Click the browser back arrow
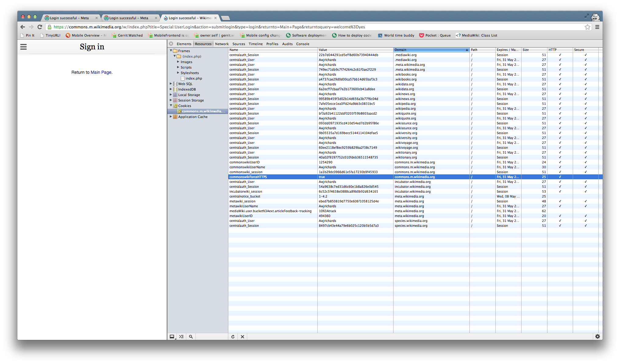The height and width of the screenshot is (364, 620). tap(23, 27)
